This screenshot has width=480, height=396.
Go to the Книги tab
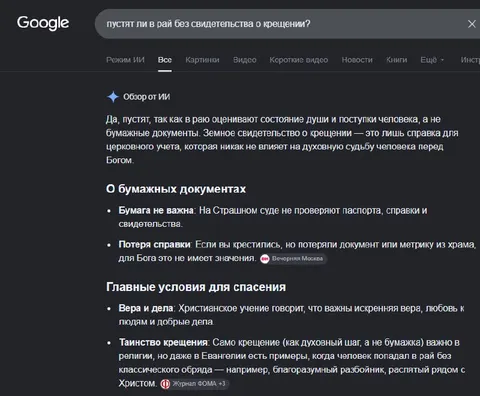coord(397,60)
